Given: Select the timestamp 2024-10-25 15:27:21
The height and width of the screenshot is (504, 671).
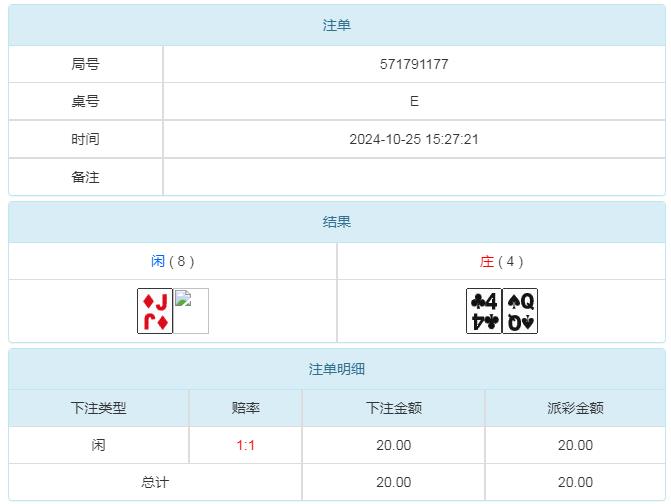Looking at the screenshot, I should coord(414,140).
